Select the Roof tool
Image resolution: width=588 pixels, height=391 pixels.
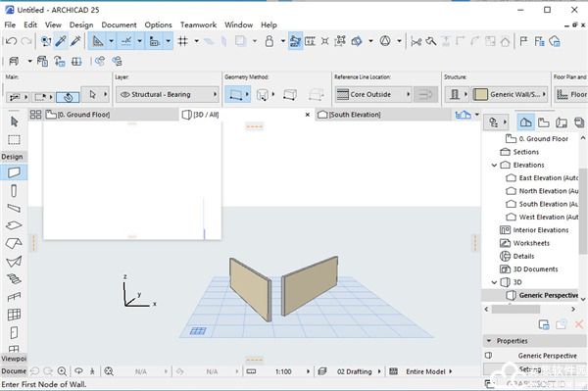pos(14,243)
